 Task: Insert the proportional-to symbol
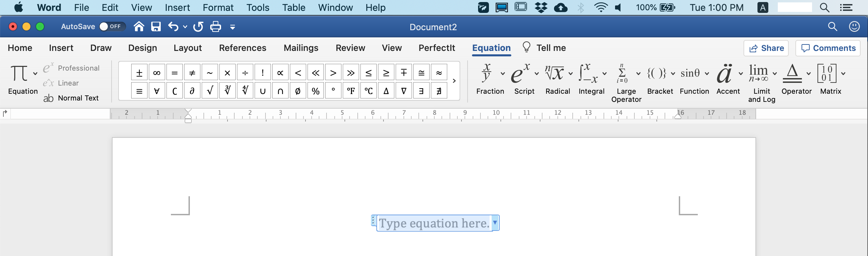click(280, 73)
